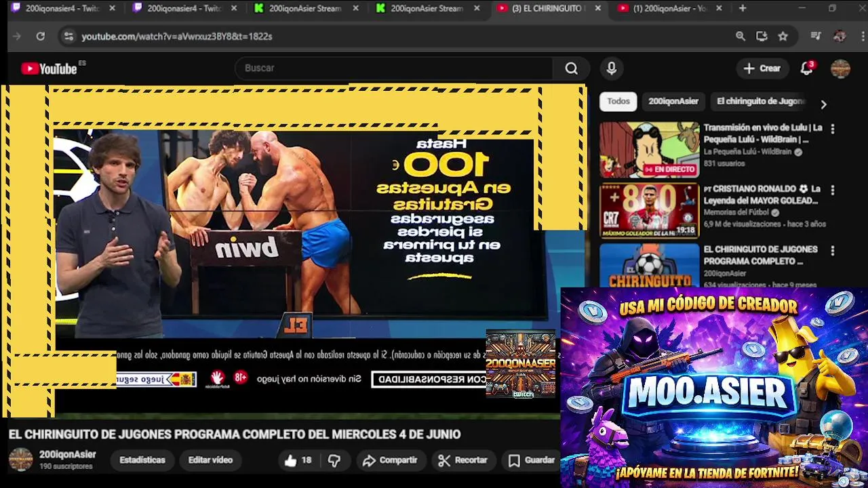Open the browser zoom magnifier icon
868x488 pixels.
741,36
